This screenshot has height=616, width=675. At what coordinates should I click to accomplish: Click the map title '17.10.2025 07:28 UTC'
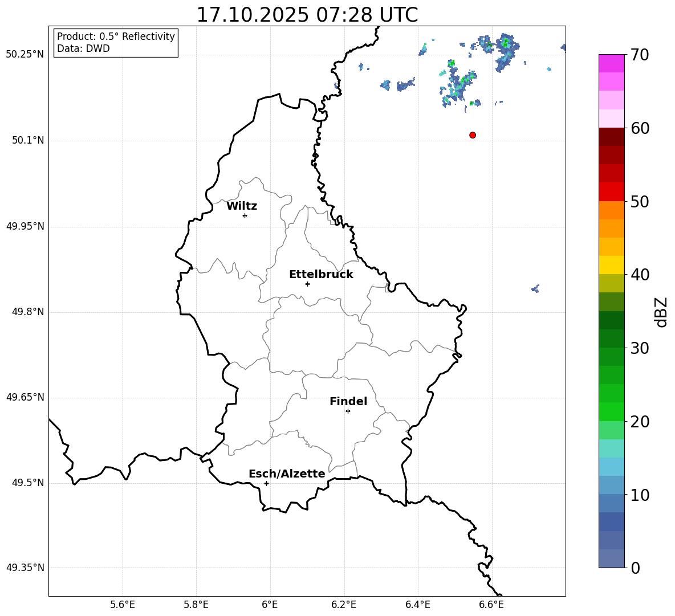tap(307, 15)
